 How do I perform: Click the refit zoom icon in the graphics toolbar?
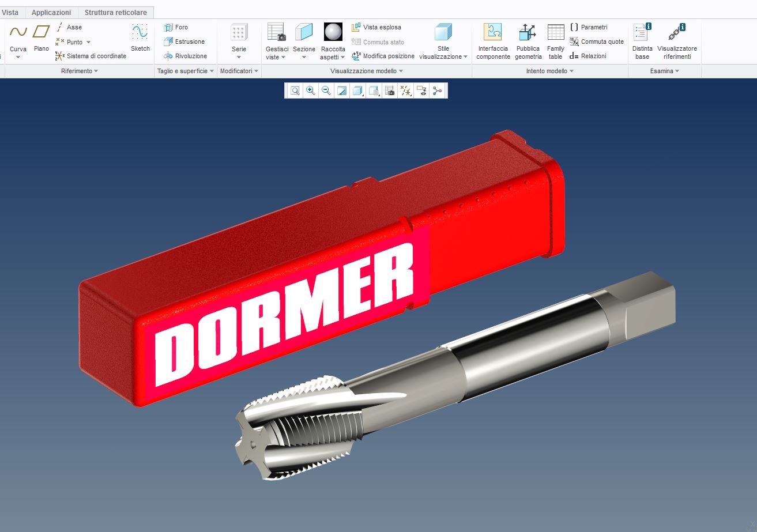[295, 90]
